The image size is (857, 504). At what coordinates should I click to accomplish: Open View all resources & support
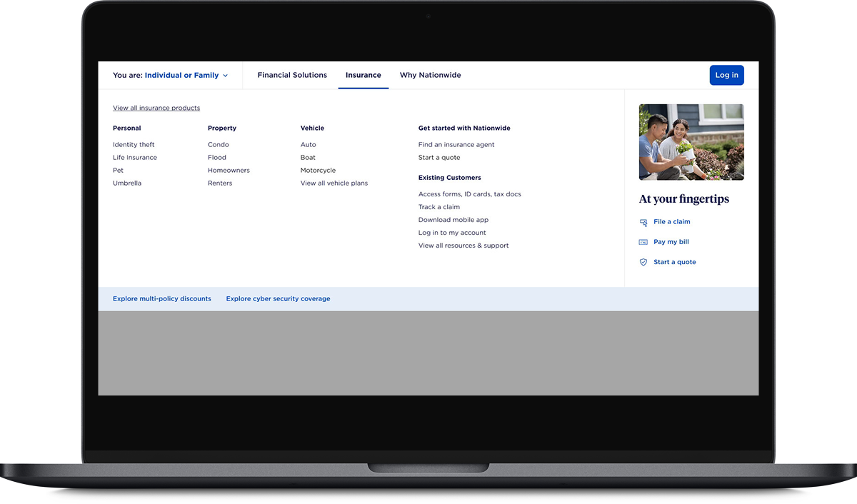(x=463, y=246)
